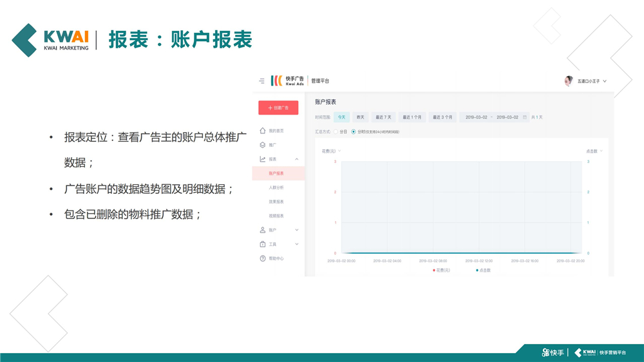The width and height of the screenshot is (644, 362).
Task: Toggle the hamburger menu icon
Action: (x=261, y=81)
